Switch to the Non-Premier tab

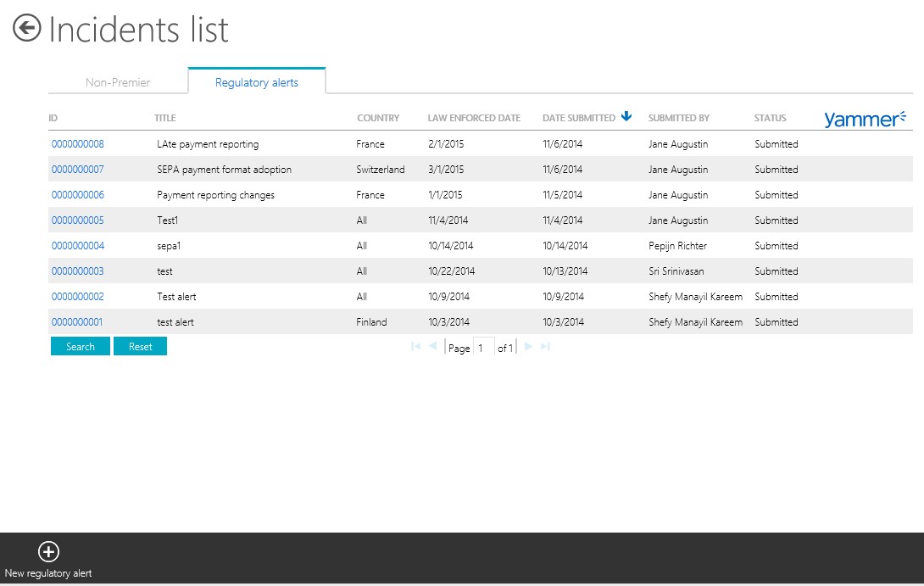tap(118, 82)
